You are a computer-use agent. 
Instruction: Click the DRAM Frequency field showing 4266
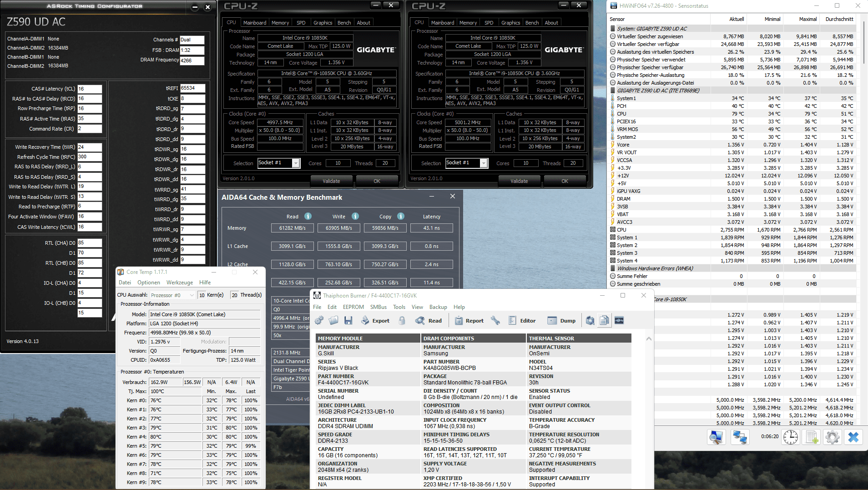(192, 60)
